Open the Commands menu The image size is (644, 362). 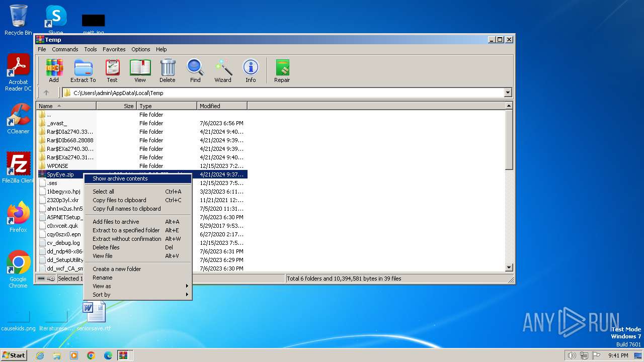[x=65, y=49]
